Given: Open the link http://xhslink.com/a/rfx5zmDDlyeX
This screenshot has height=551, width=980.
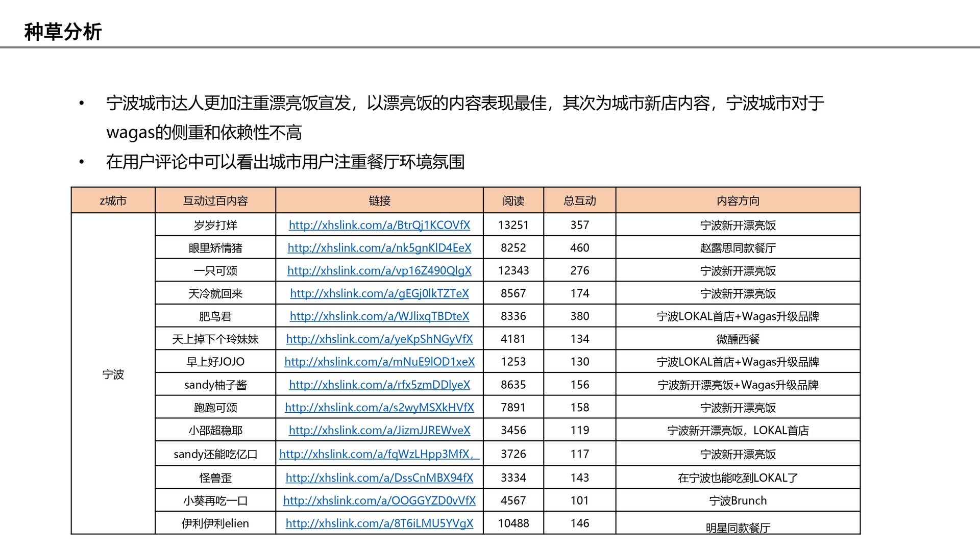Looking at the screenshot, I should coord(379,385).
